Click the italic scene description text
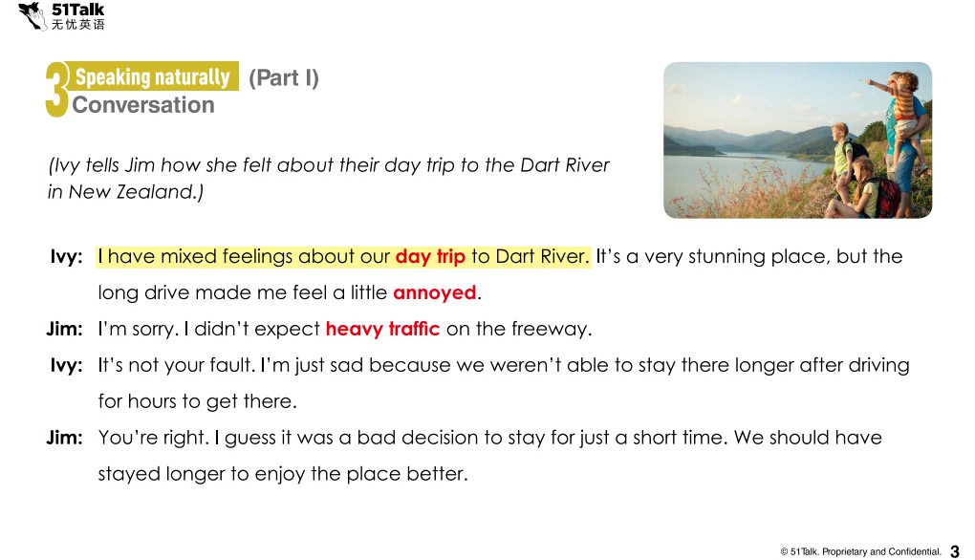The image size is (975, 560). pyautogui.click(x=328, y=178)
